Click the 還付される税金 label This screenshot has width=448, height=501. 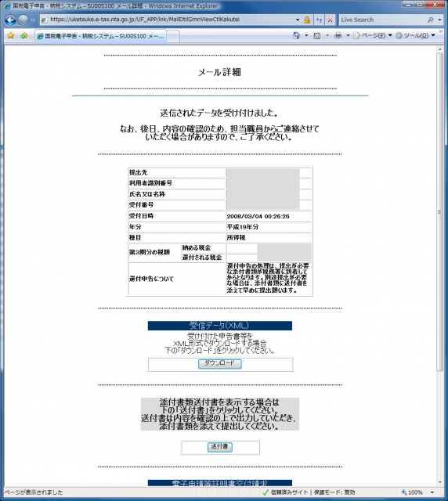202,258
